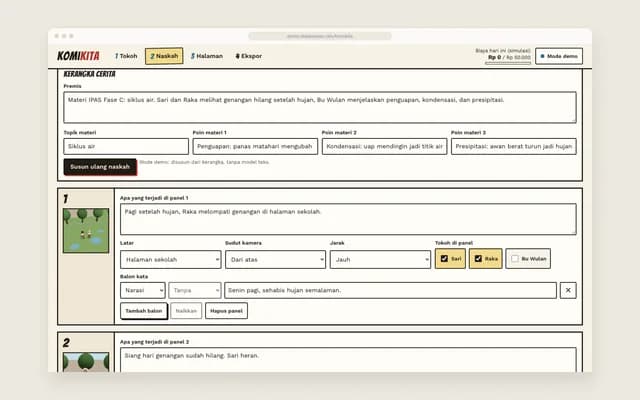Open the Latar dropdown showing Halaman sekolah

click(171, 260)
